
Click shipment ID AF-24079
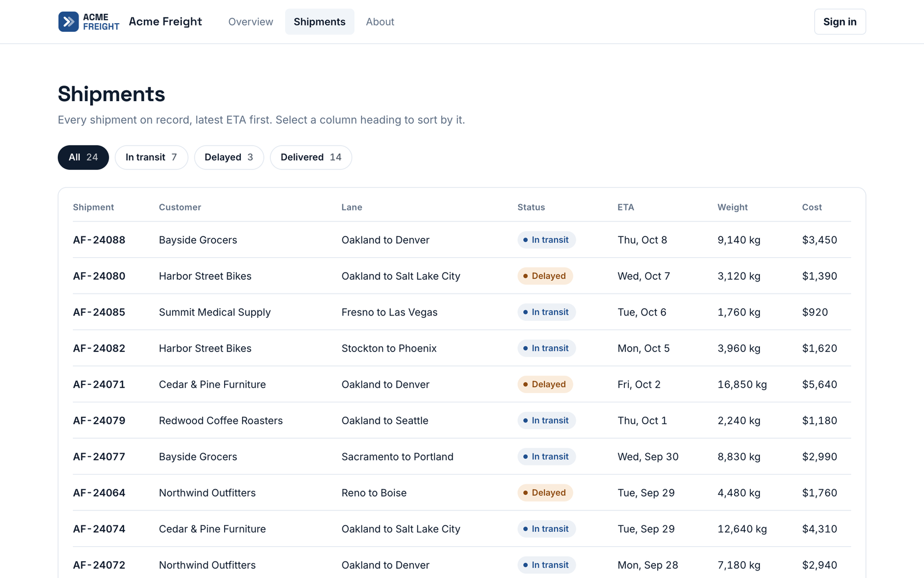coord(99,421)
